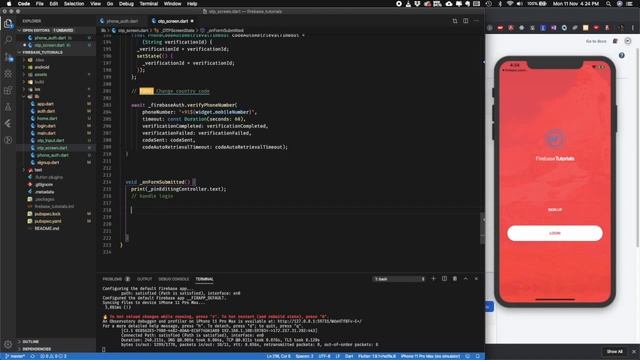
Task: Split the terminal pane
Action: tap(444, 279)
